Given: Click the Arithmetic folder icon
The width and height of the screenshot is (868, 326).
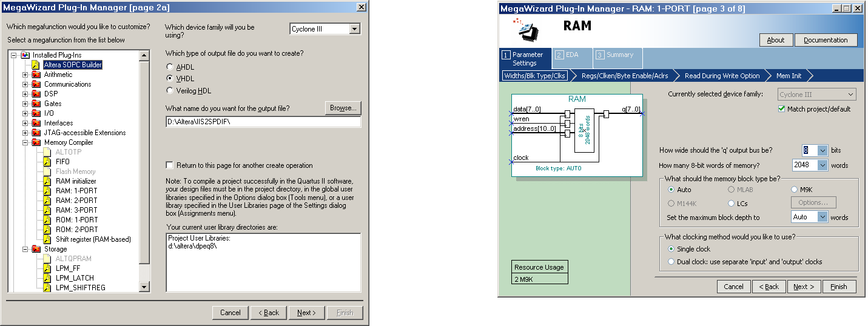Looking at the screenshot, I should pyautogui.click(x=36, y=75).
